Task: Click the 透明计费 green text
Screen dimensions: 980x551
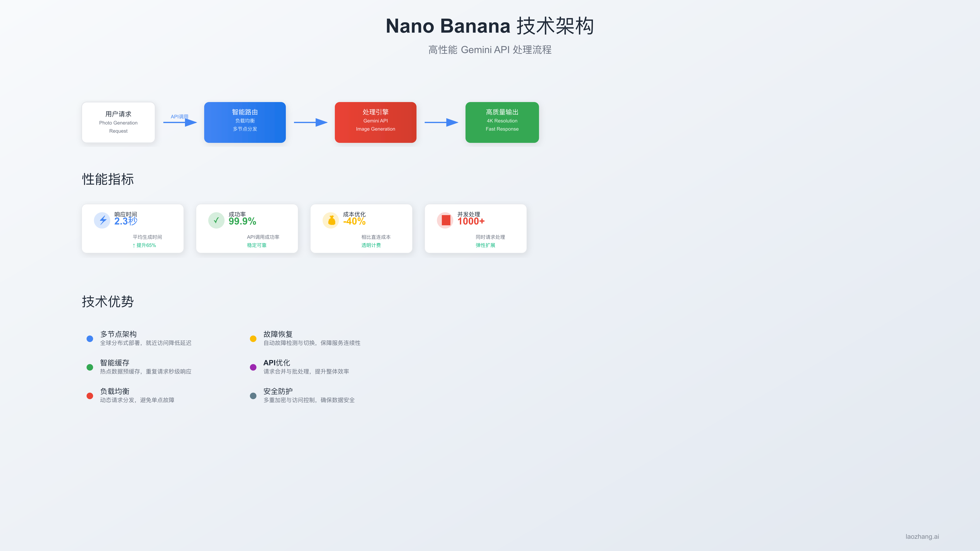Action: click(x=371, y=245)
